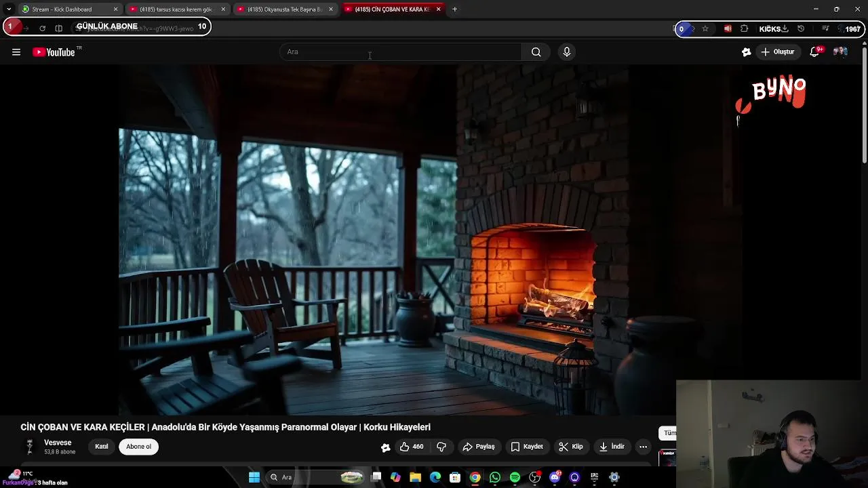
Task: Click the 53,8 B abone subscriber count
Action: click(60, 452)
